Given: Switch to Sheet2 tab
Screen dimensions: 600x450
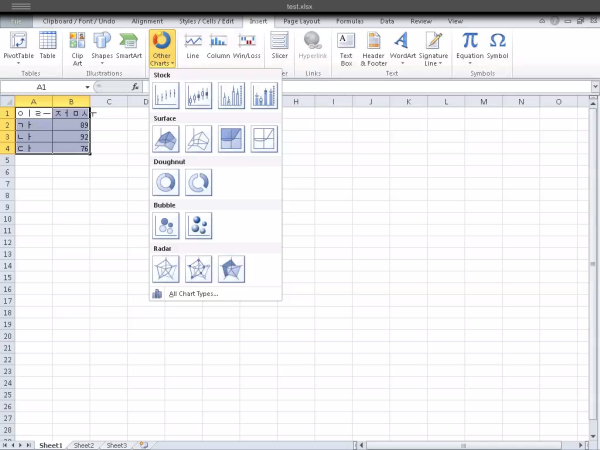Looking at the screenshot, I should tap(84, 445).
